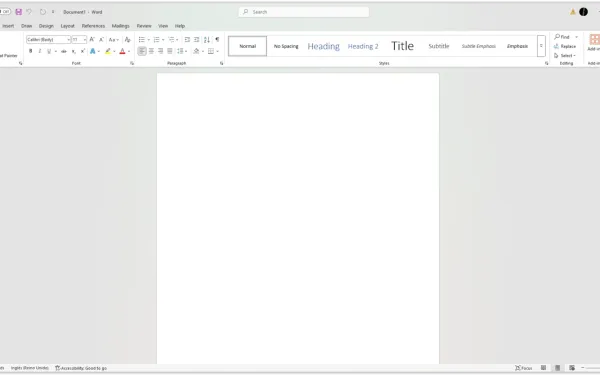Increase font size with Grow Font
Image resolution: width=600 pixels, height=375 pixels.
(x=92, y=39)
